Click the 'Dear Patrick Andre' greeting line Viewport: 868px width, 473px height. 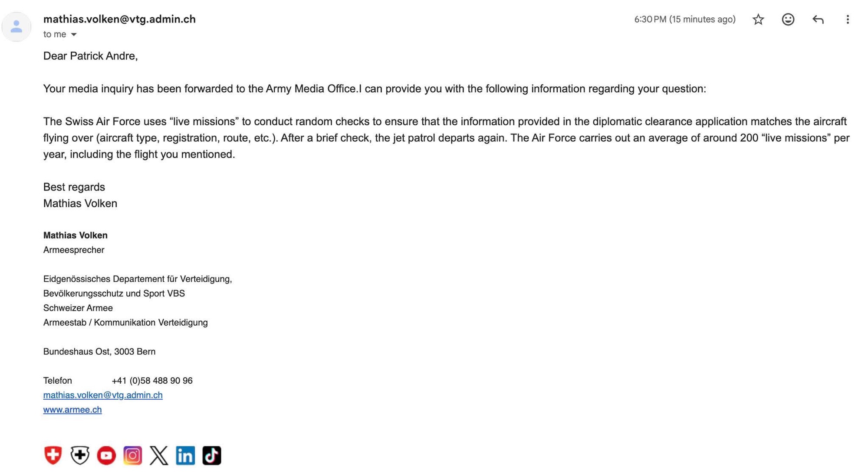tap(90, 56)
